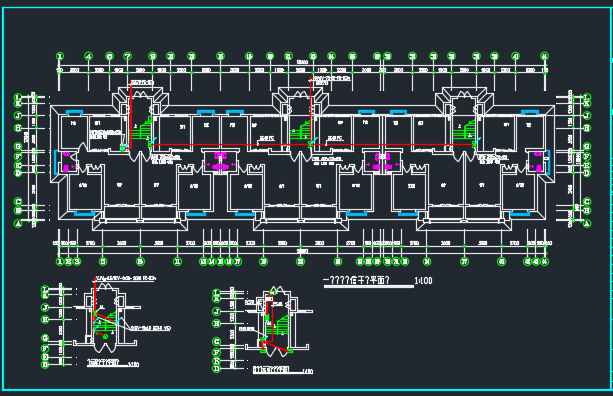Pick axis bubble H right of main plan
The image size is (613, 396).
pos(586,128)
